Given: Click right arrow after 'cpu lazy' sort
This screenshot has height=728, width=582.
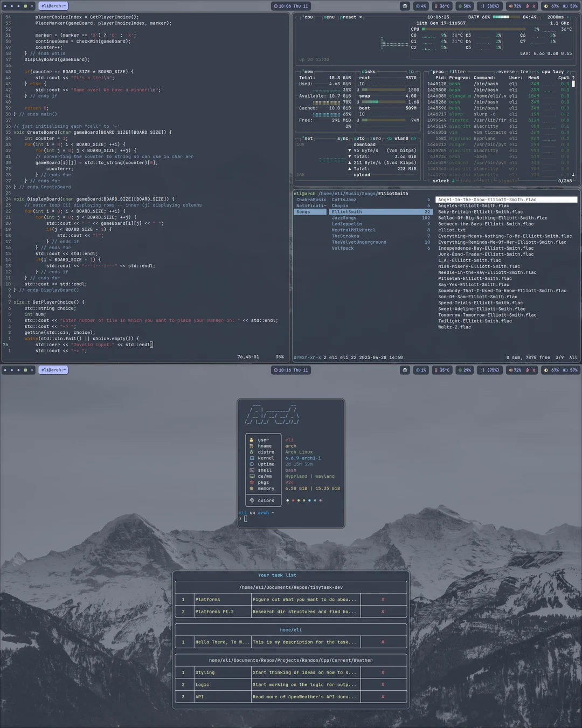Looking at the screenshot, I should [567, 72].
